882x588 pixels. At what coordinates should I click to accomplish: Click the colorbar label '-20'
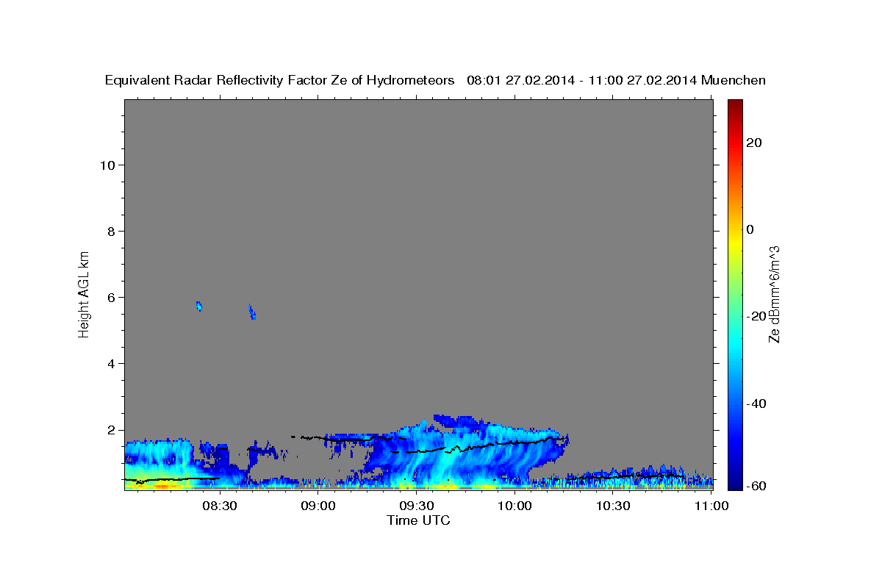pyautogui.click(x=756, y=316)
